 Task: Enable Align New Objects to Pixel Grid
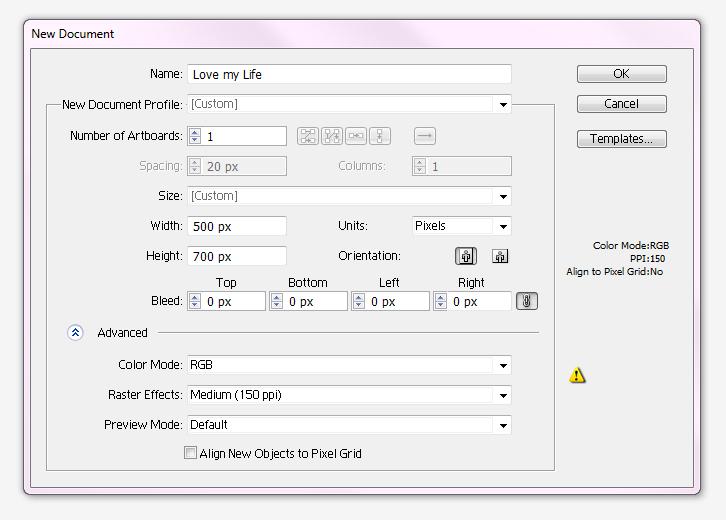[x=191, y=453]
